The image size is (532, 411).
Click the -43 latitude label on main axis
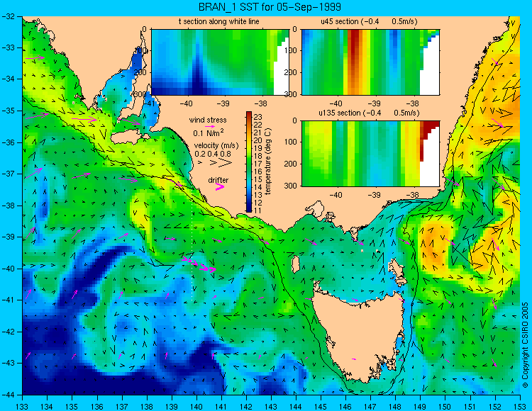(8, 363)
